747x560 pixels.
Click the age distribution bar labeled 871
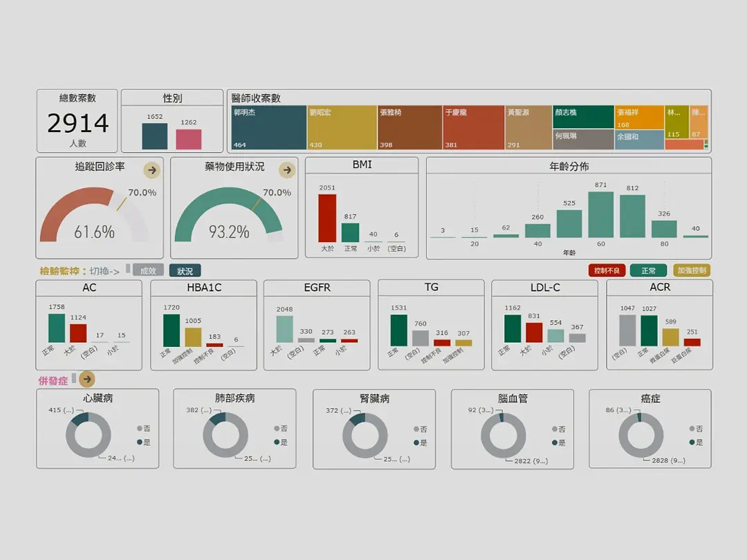pyautogui.click(x=601, y=214)
